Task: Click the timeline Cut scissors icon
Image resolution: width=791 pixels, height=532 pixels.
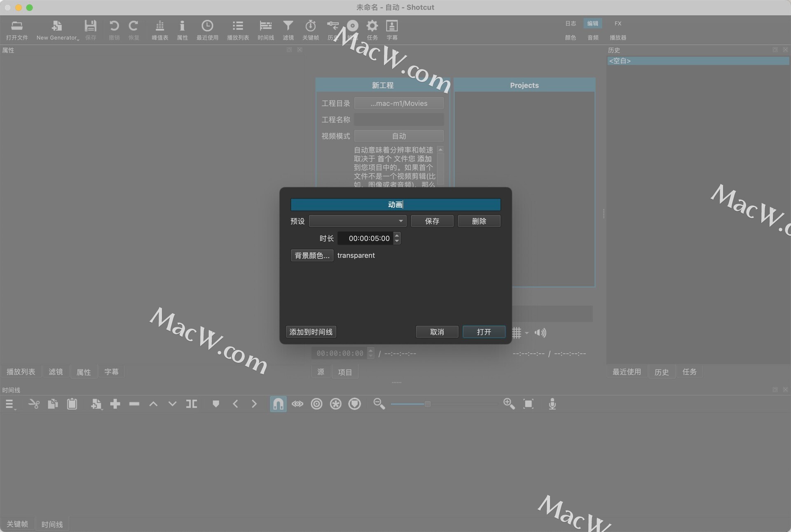Action: tap(34, 404)
